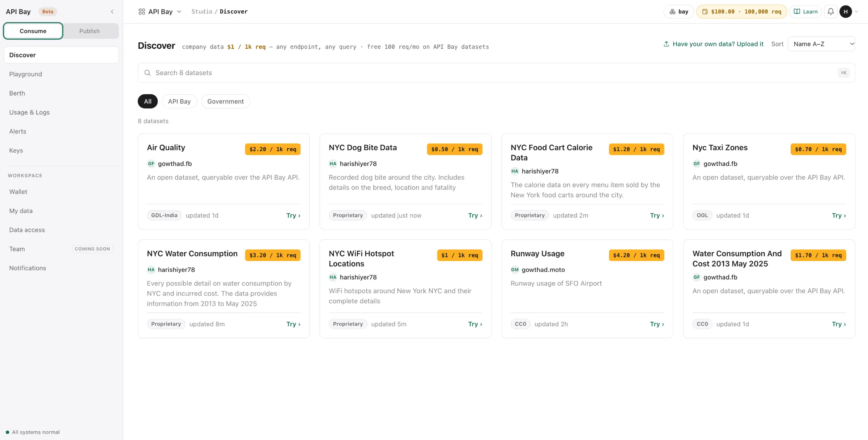The height and width of the screenshot is (440, 868).
Task: Open Berth in the sidebar
Action: click(x=61, y=93)
